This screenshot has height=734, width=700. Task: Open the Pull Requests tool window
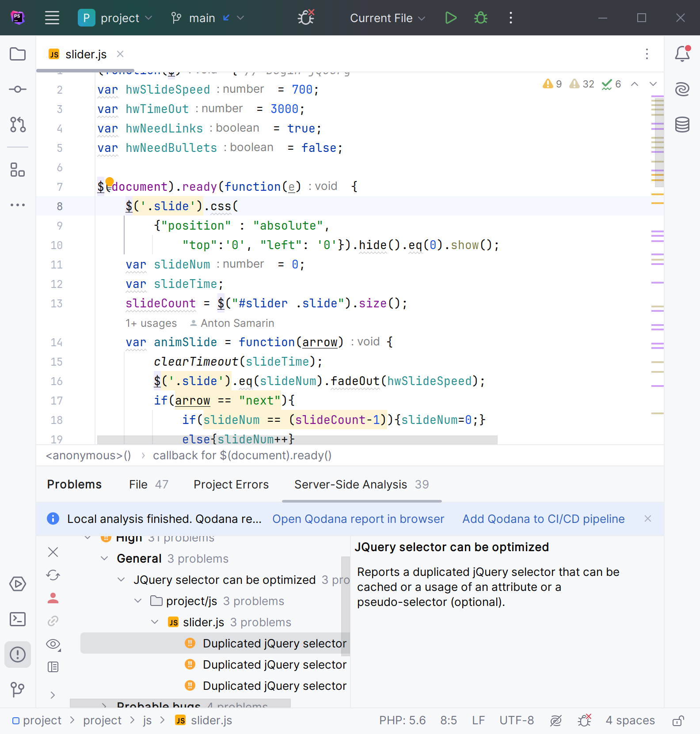click(x=18, y=125)
